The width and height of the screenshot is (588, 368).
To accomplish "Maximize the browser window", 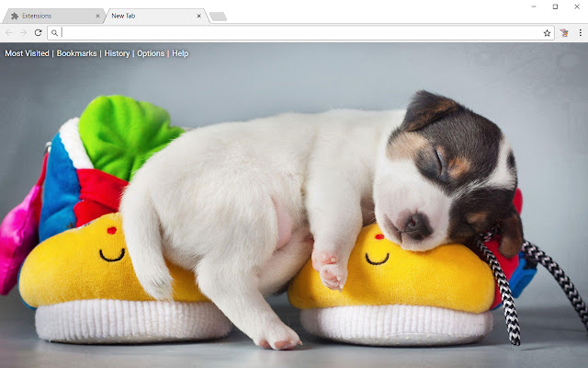I will pyautogui.click(x=555, y=6).
